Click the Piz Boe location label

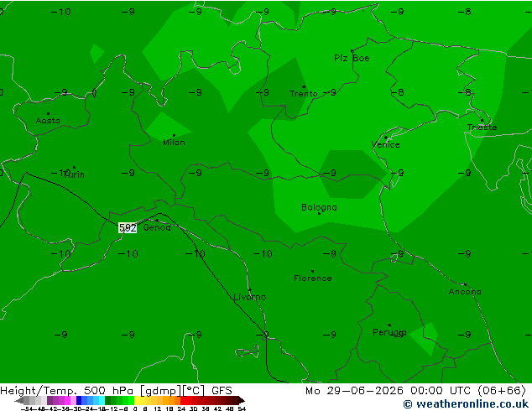(352, 59)
